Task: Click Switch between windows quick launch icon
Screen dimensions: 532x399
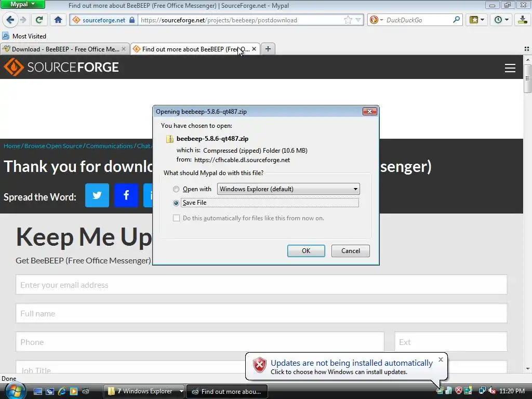Action: coord(50,391)
